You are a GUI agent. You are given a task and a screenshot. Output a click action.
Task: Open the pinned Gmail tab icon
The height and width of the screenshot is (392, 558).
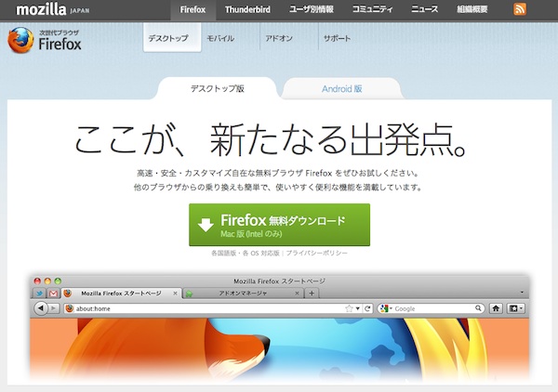[53, 294]
